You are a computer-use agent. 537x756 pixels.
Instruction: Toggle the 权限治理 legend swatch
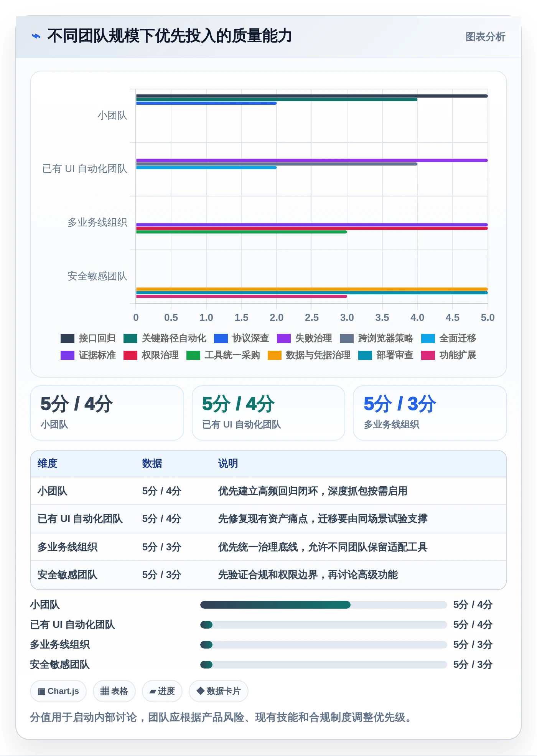pos(130,355)
